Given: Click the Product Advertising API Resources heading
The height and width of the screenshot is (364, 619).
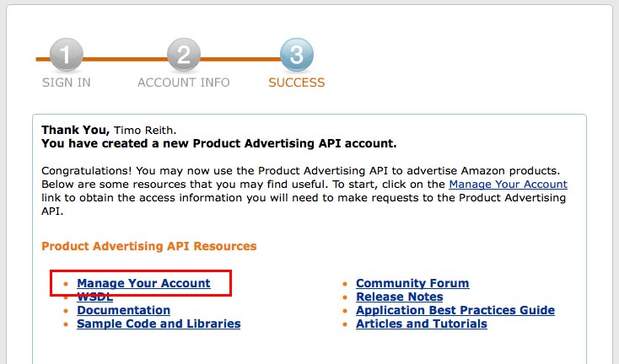Looking at the screenshot, I should [x=148, y=246].
